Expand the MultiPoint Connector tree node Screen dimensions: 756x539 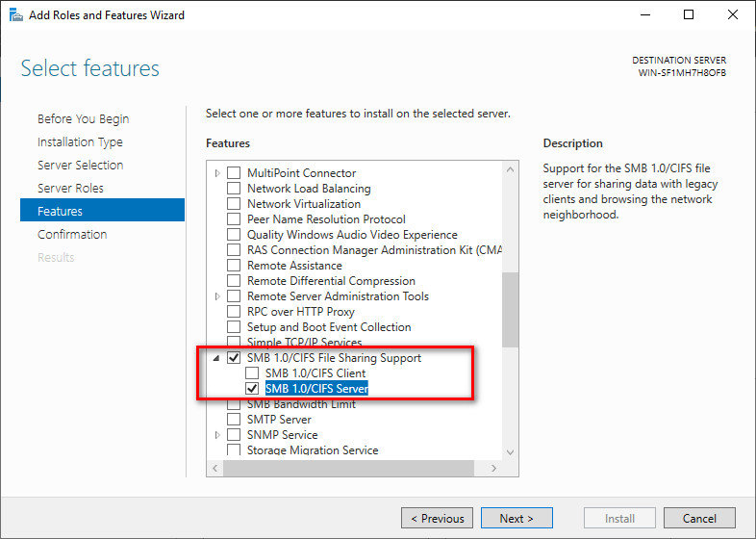(x=217, y=173)
